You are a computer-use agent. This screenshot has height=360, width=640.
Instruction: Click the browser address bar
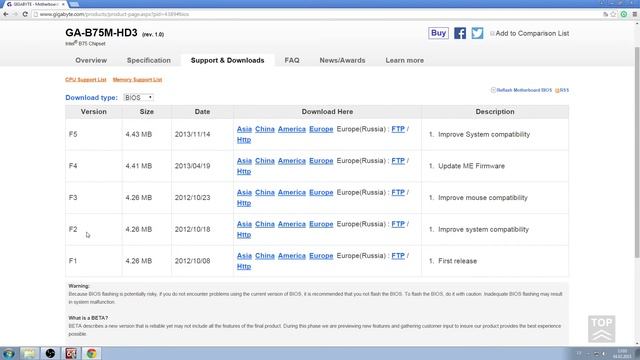(316, 14)
